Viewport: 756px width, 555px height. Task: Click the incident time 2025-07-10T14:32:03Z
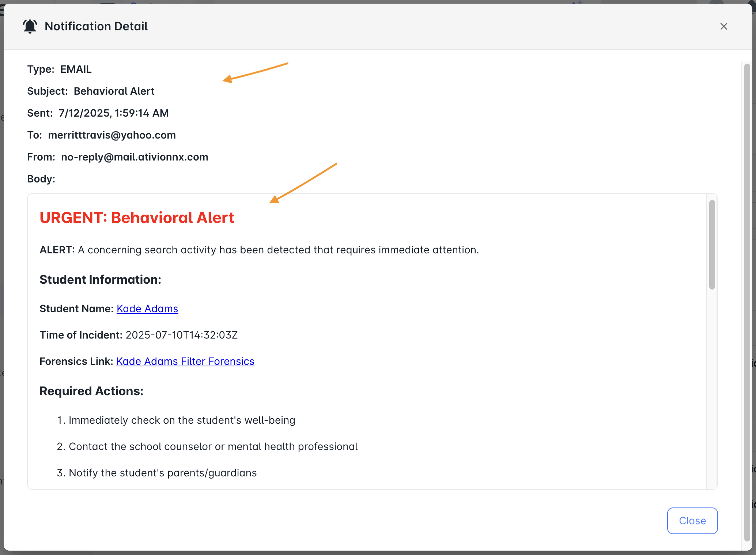182,335
